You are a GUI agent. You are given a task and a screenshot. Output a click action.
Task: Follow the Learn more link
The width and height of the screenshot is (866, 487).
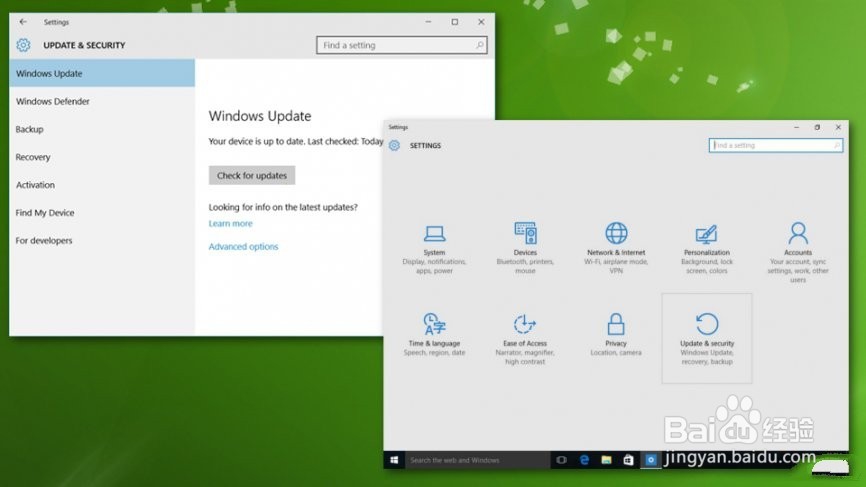click(x=230, y=223)
